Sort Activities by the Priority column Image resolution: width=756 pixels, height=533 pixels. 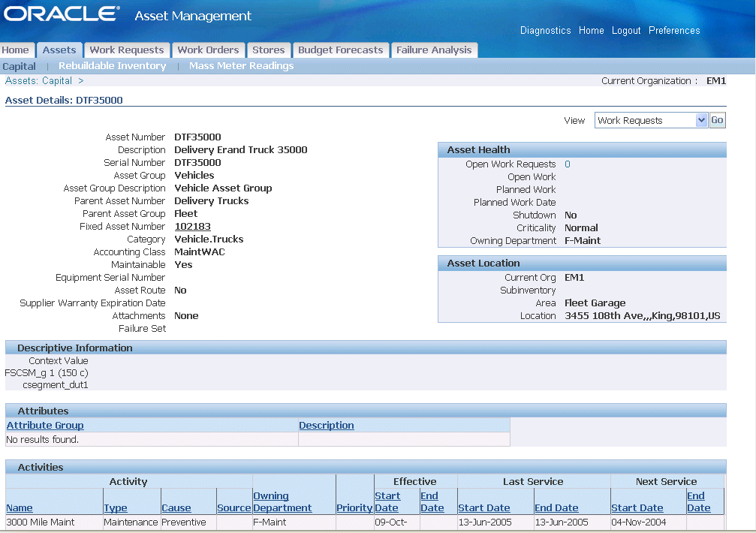coord(354,508)
